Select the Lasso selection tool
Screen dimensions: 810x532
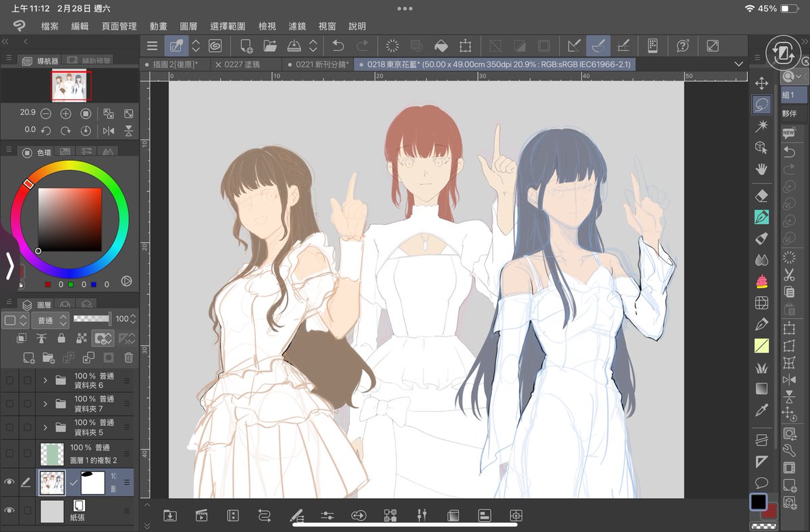(761, 105)
